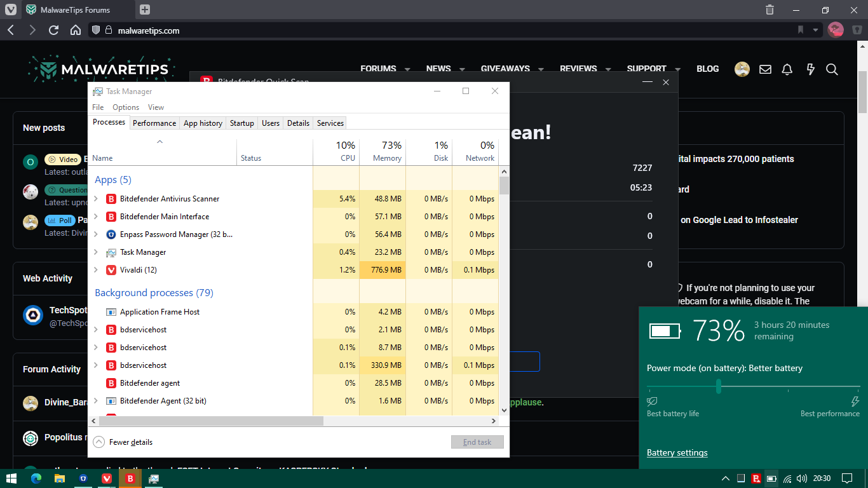Switch to Task Manager in the taskbar

coord(154,478)
